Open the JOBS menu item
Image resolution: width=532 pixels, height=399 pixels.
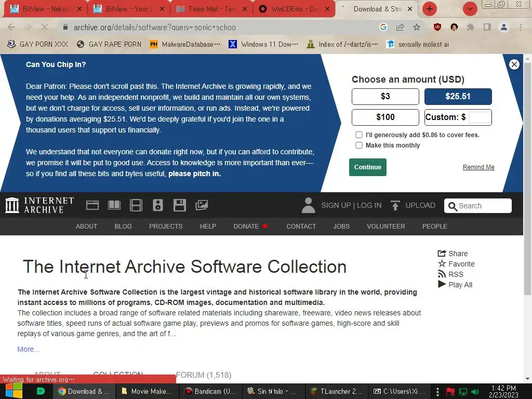click(341, 227)
